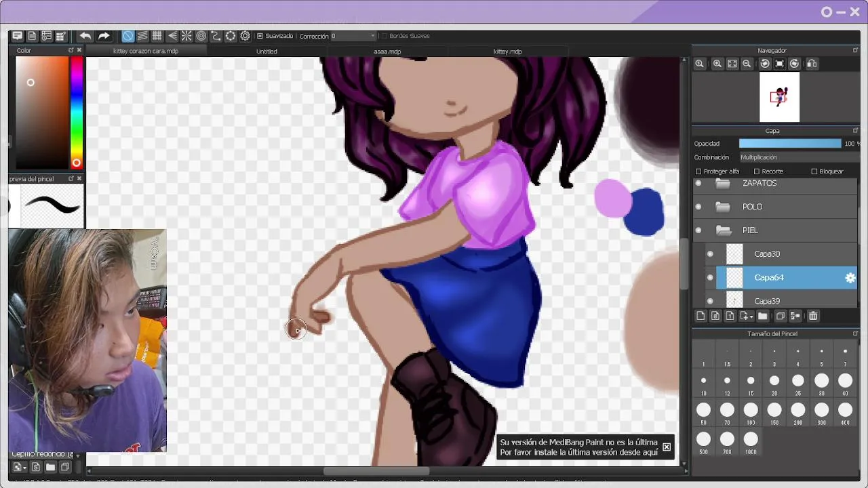This screenshot has height=488, width=868.
Task: Enable Proteger alfa checkbox
Action: (x=698, y=171)
